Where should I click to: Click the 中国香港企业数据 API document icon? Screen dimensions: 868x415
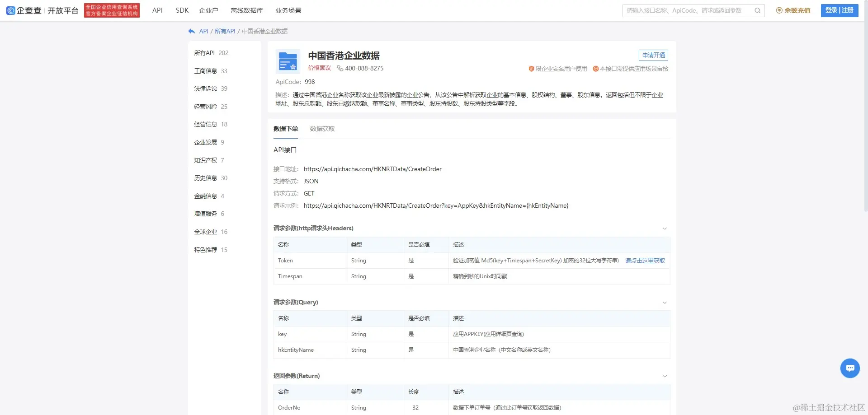coord(288,61)
